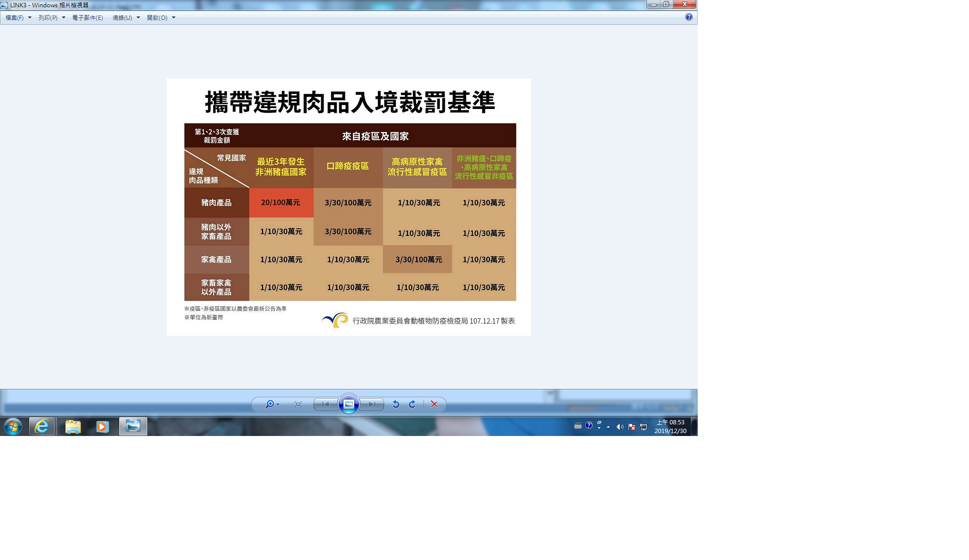
Task: Go to the previous photo
Action: tap(326, 404)
